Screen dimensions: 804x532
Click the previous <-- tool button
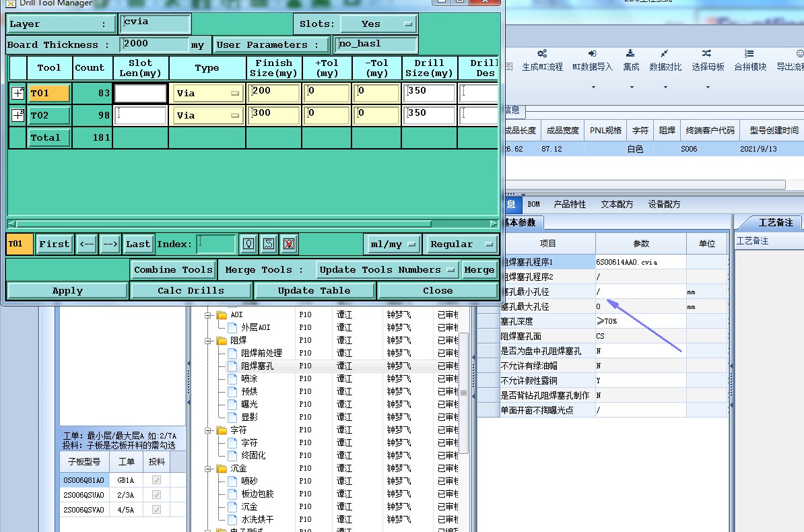click(x=87, y=244)
